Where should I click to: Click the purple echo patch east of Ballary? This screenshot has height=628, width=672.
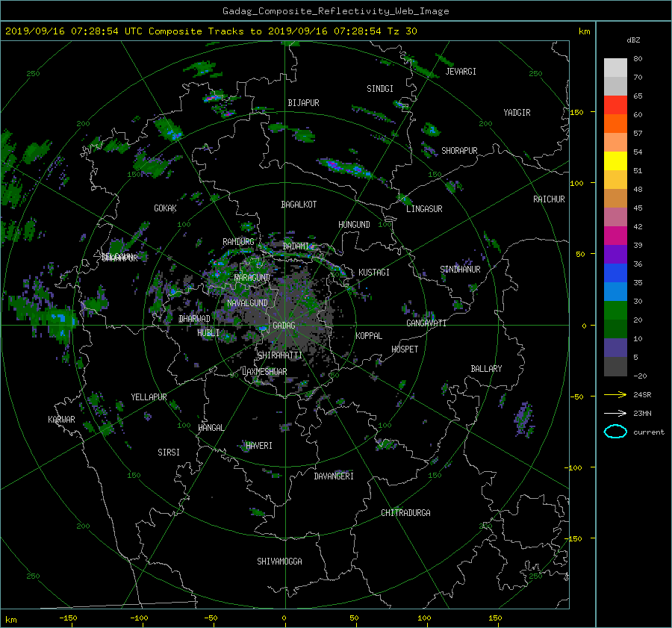point(524,419)
